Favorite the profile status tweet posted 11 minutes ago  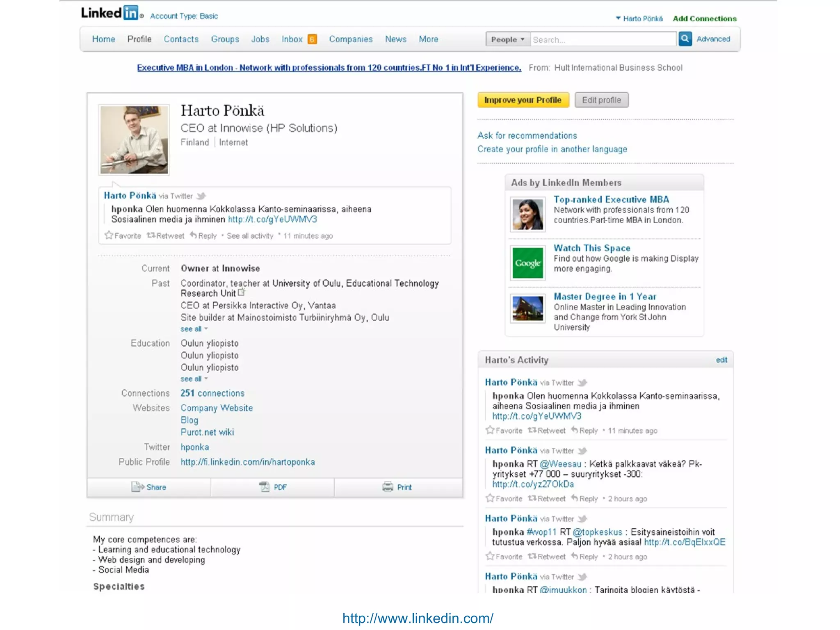(123, 235)
